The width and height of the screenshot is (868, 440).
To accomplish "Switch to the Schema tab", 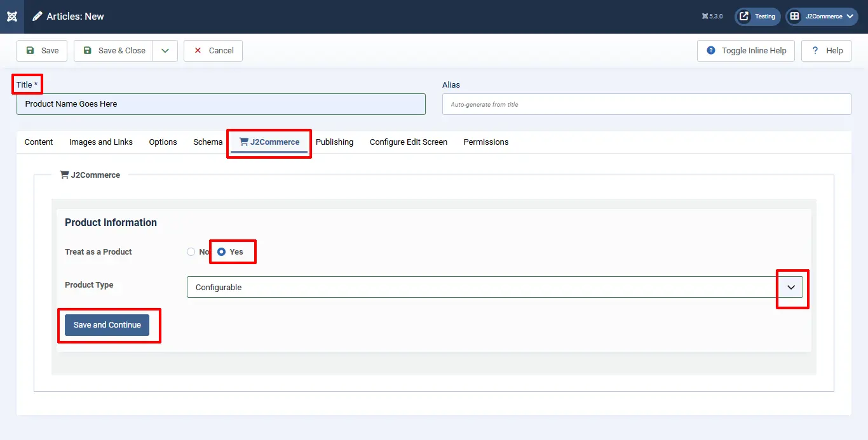I will click(x=208, y=142).
